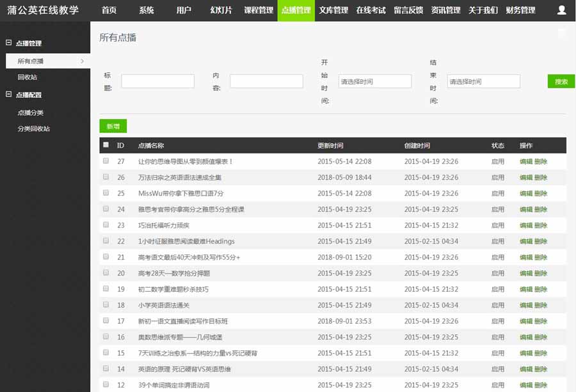This screenshot has height=392, width=576.
Task: Go to 财务管理 in the navigation bar
Action: click(x=520, y=10)
